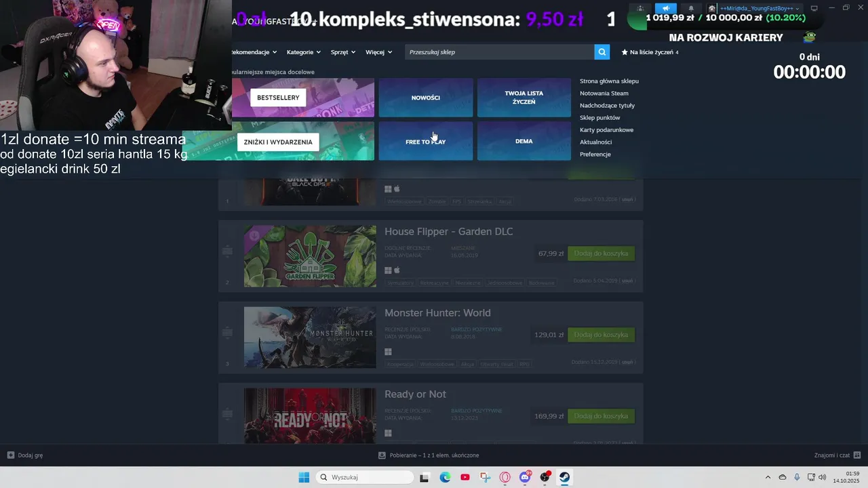Open the Twoja lista życzeń tile
Screen dimensions: 868x488
[524, 98]
